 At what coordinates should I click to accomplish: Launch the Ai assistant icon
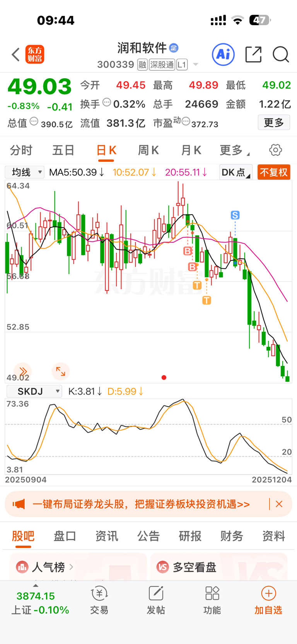(223, 54)
